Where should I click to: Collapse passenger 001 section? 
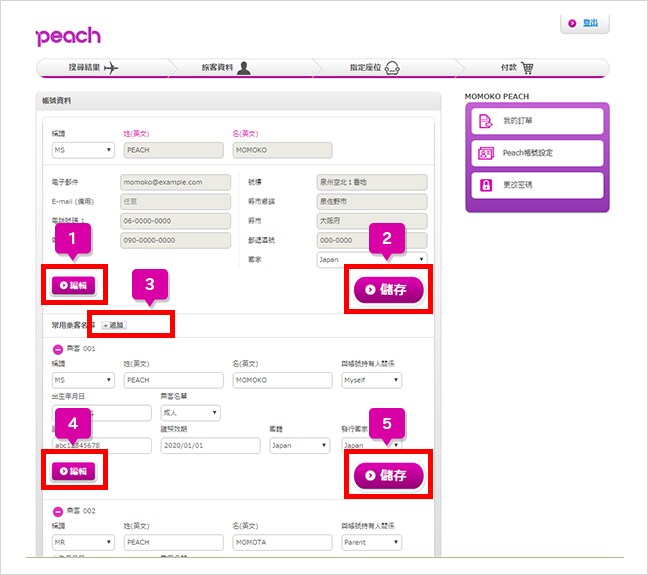[x=58, y=349]
